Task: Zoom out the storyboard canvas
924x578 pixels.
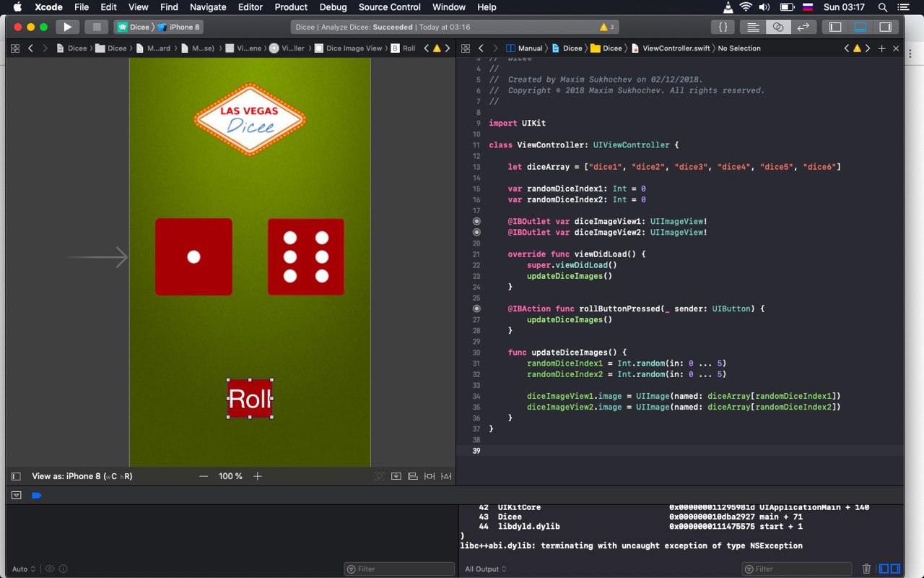Action: click(x=204, y=476)
